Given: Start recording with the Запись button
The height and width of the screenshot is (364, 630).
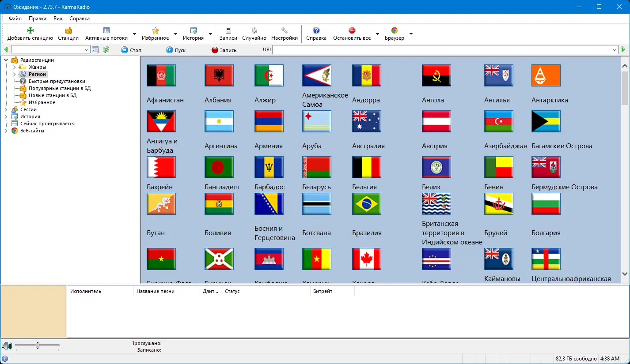Looking at the screenshot, I should tap(224, 50).
